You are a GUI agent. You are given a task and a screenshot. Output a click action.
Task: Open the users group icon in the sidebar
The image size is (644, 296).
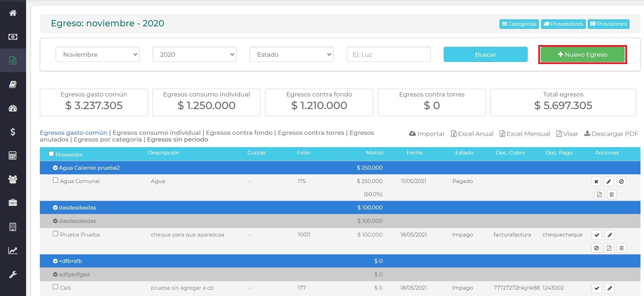click(x=13, y=179)
